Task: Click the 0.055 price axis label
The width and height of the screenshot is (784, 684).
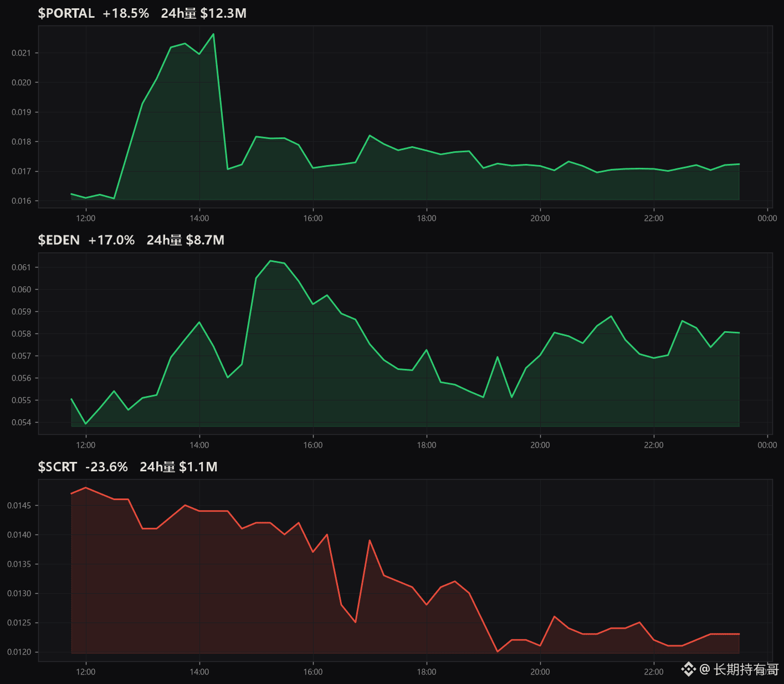Action: (x=22, y=400)
